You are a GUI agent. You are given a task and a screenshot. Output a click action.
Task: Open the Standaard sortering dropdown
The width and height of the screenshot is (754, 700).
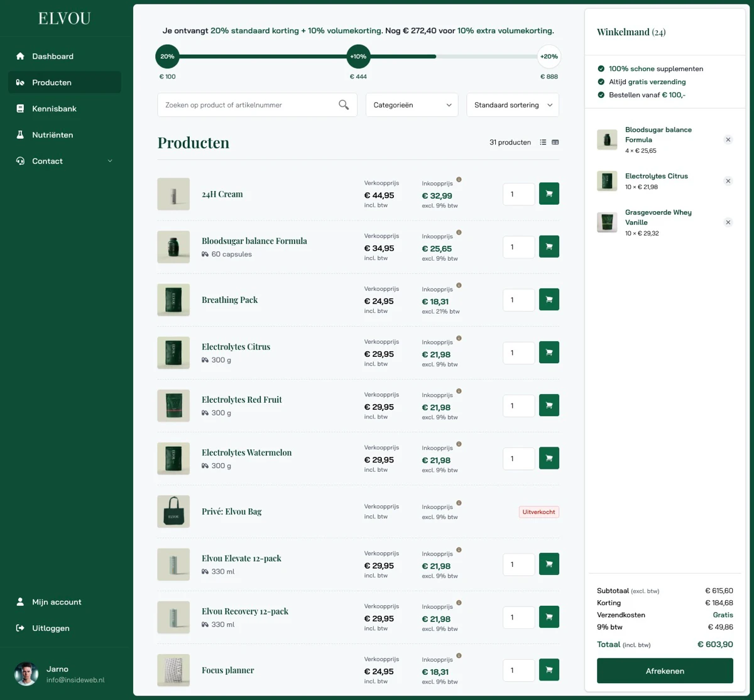tap(513, 105)
